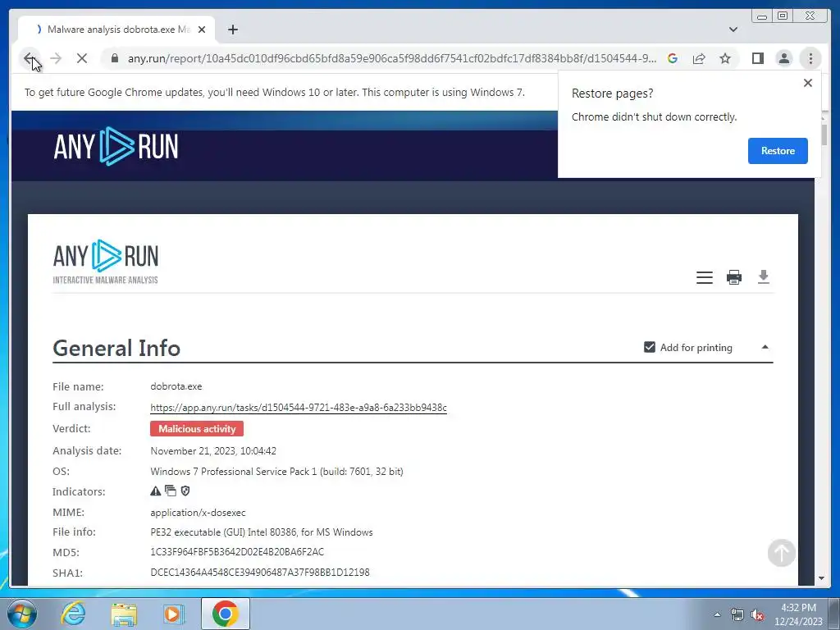This screenshot has width=840, height=630.
Task: Click the Malicious activity verdict badge
Action: [197, 428]
